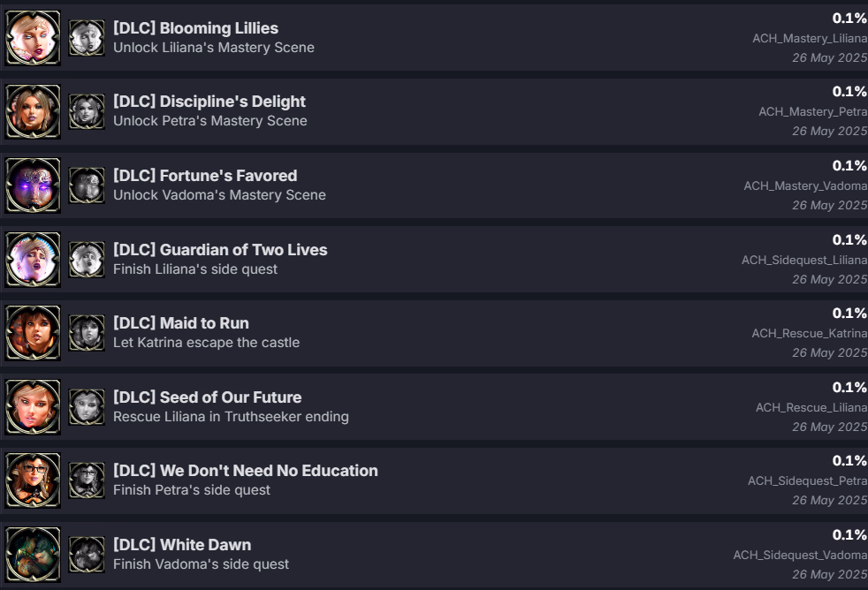This screenshot has height=590, width=868.
Task: Click the Finish Vadoma's side quest description
Action: pyautogui.click(x=201, y=564)
